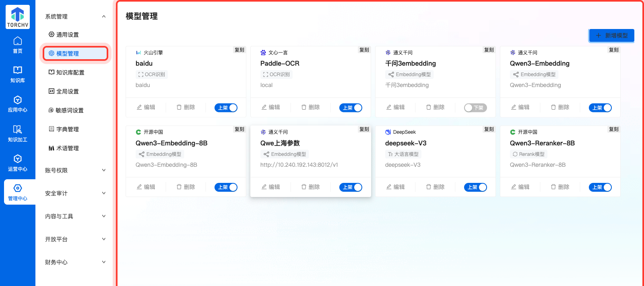Open 全局设置 menu item
Image resolution: width=644 pixels, height=286 pixels.
point(75,91)
